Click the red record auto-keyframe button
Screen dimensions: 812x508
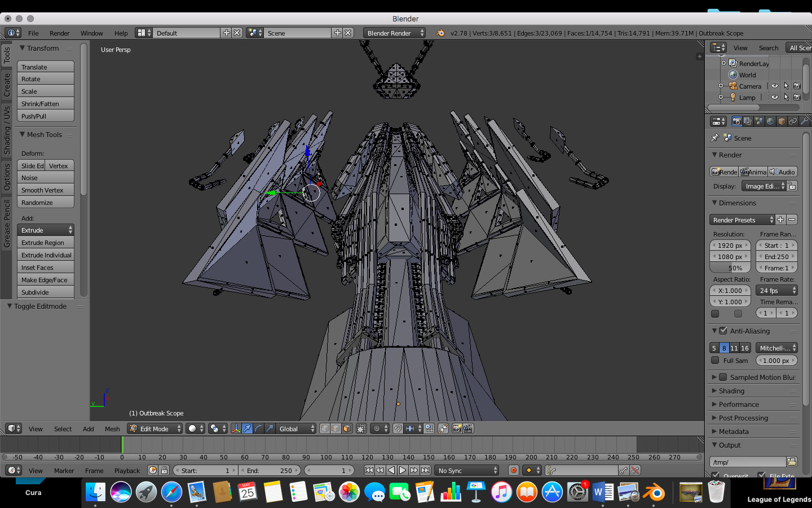pos(513,470)
